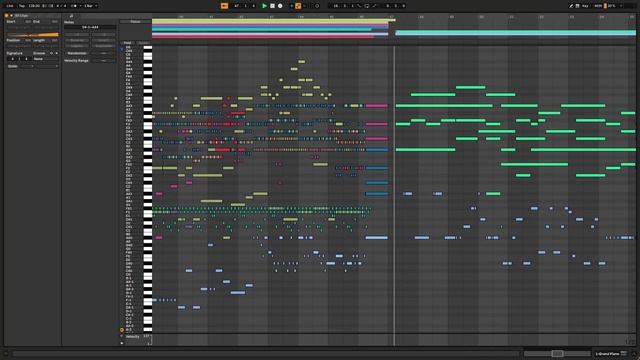Click the Link button at top left
The height and width of the screenshot is (360, 640).
[x=10, y=6]
